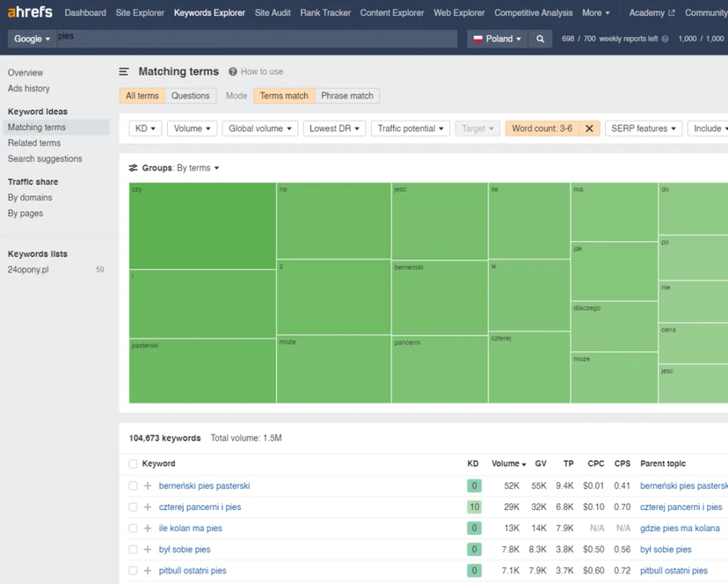
Task: Open Keywords Explorer
Action: (x=209, y=13)
